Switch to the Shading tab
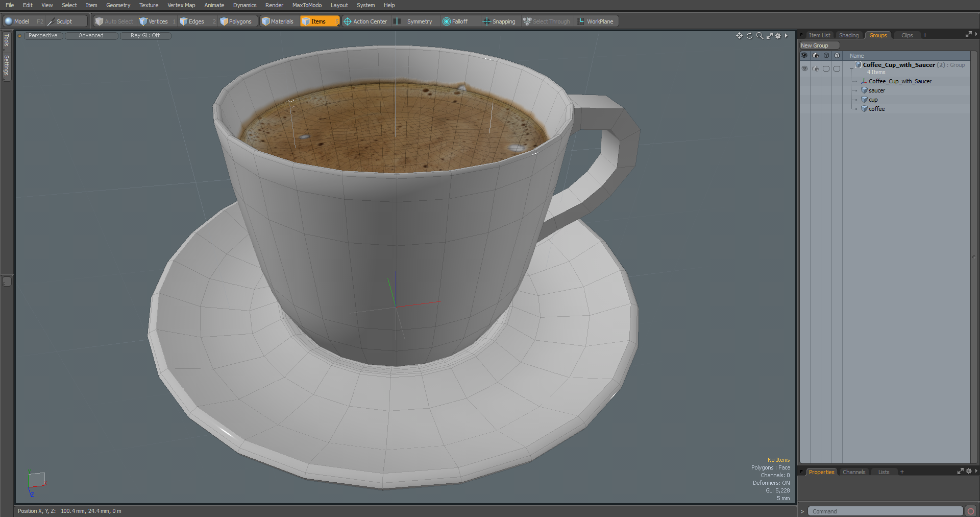980x517 pixels. pos(849,35)
